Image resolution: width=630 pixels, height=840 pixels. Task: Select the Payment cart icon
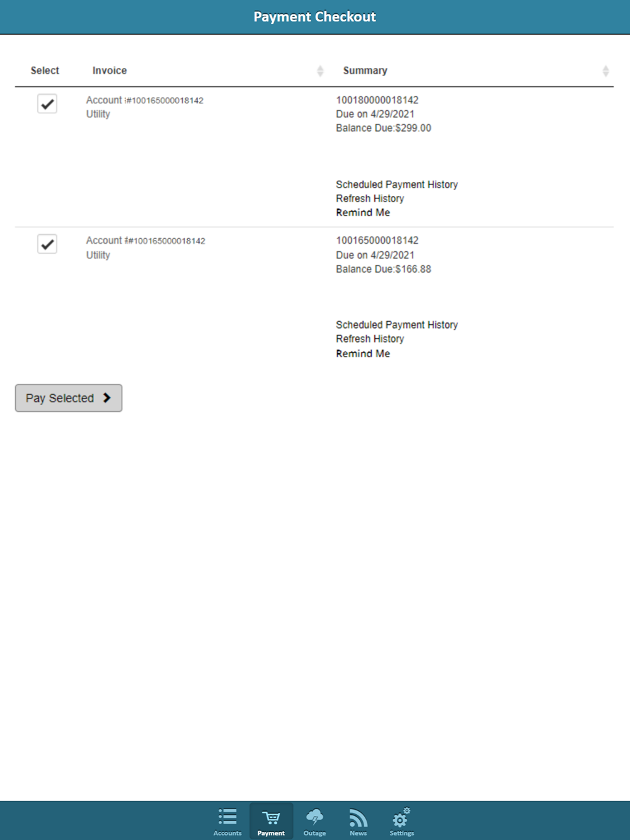point(271,817)
